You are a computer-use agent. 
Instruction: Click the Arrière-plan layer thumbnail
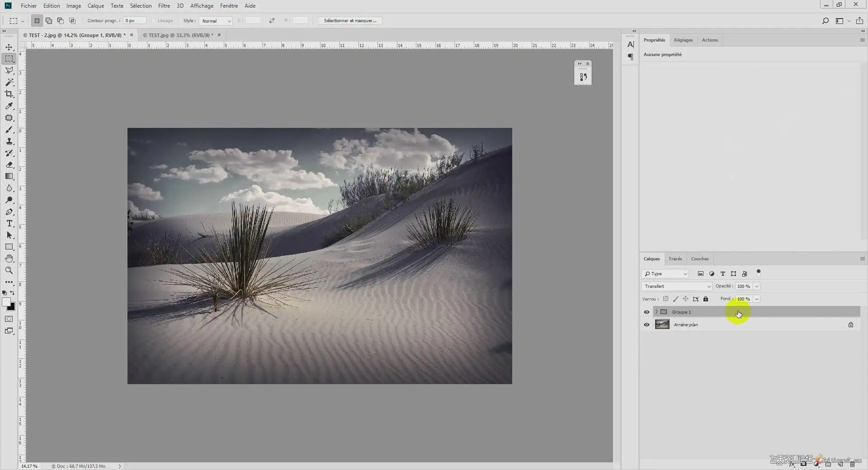[x=662, y=324]
